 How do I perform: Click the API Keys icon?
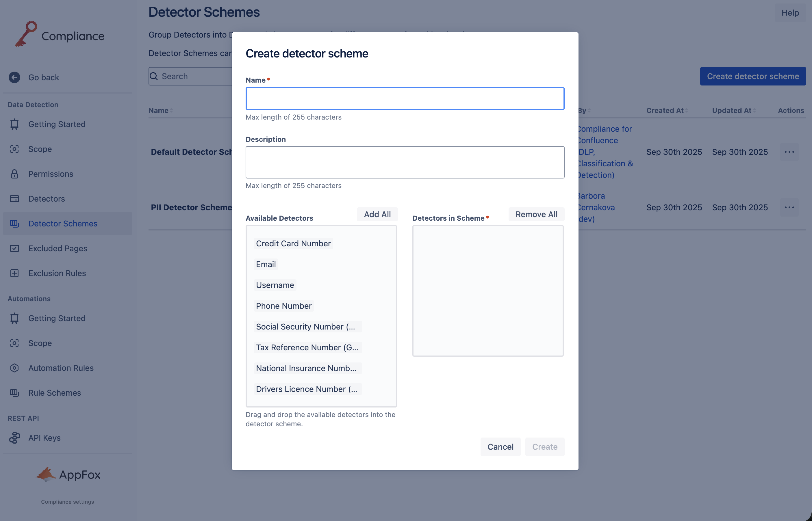click(x=14, y=438)
